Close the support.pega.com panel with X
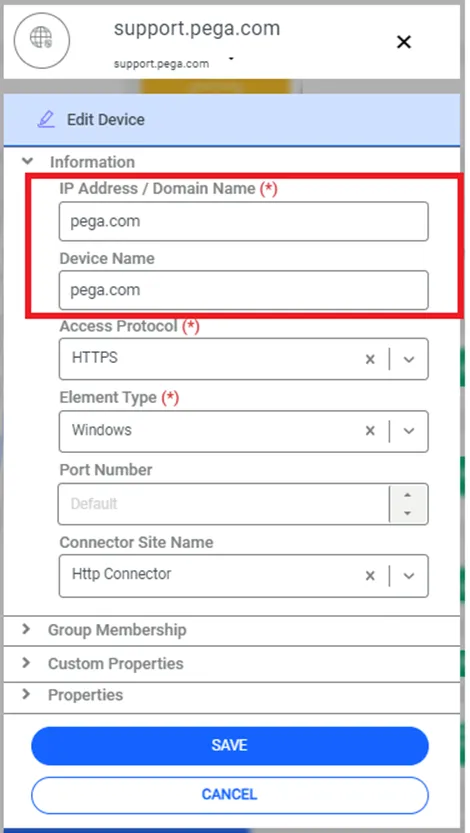Screen dimensions: 470x833 [404, 42]
